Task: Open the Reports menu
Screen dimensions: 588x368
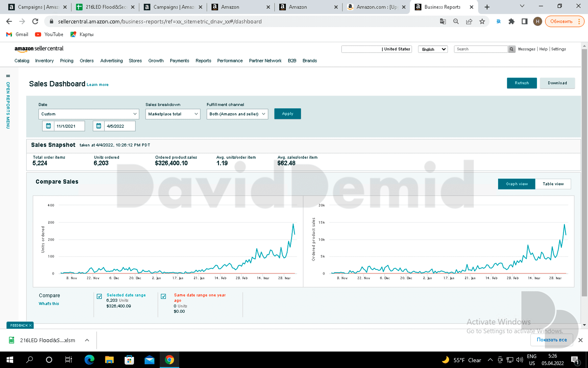Action: [x=203, y=61]
